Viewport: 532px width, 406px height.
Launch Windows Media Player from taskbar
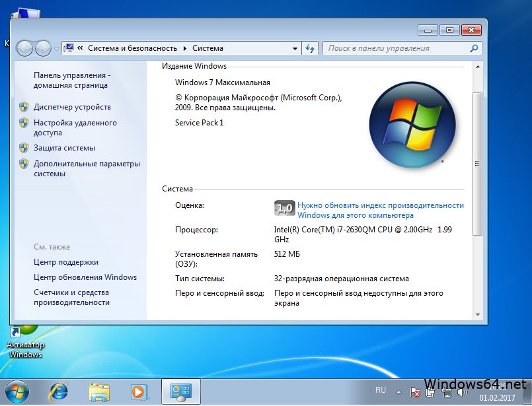click(x=139, y=392)
